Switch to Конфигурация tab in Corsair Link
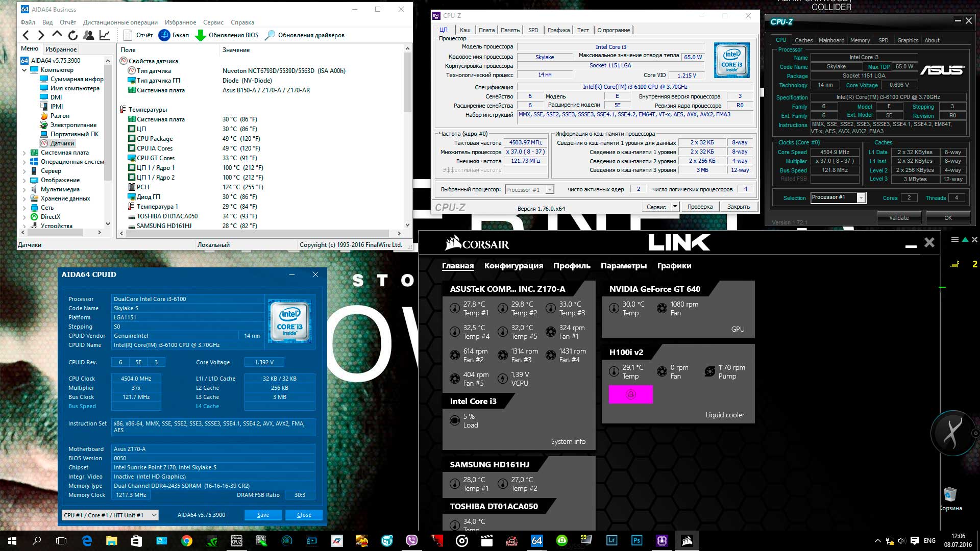980x551 pixels. [513, 266]
